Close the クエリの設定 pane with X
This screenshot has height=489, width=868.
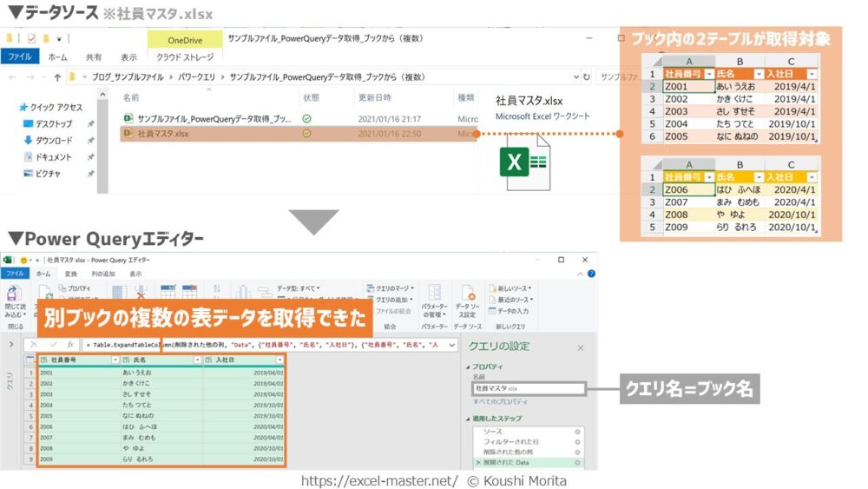coord(581,347)
